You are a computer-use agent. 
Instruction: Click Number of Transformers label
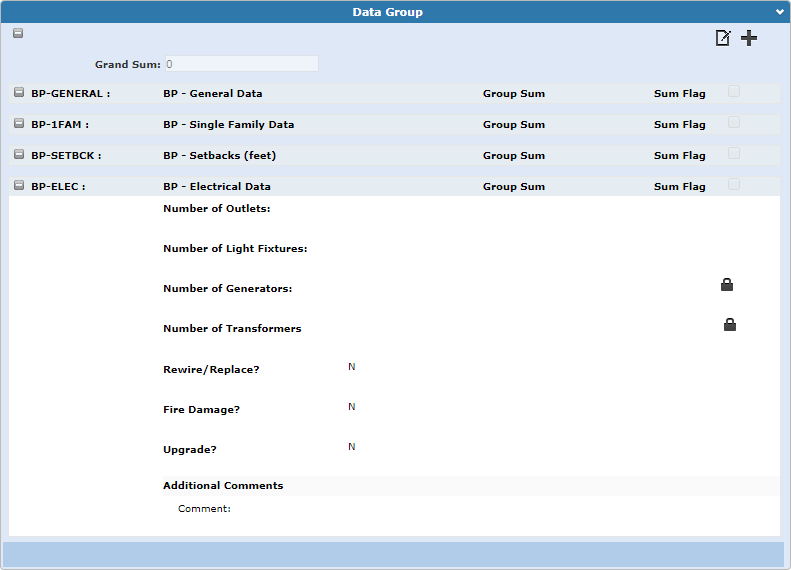click(232, 328)
